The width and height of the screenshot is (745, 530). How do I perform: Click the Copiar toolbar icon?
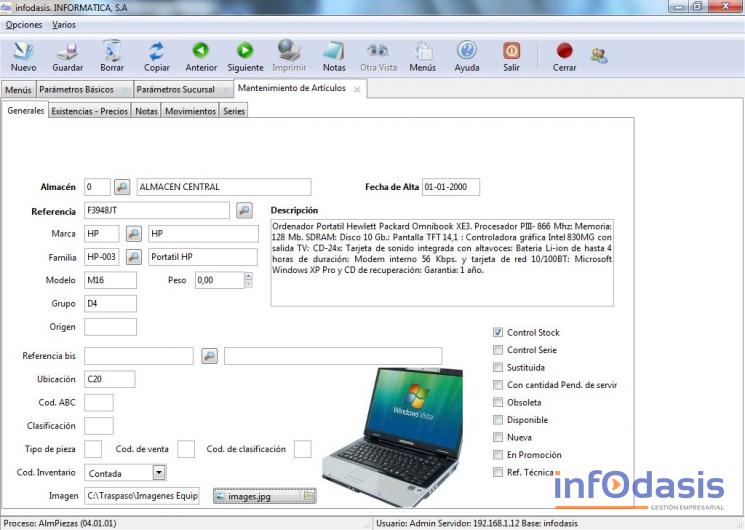[x=156, y=56]
